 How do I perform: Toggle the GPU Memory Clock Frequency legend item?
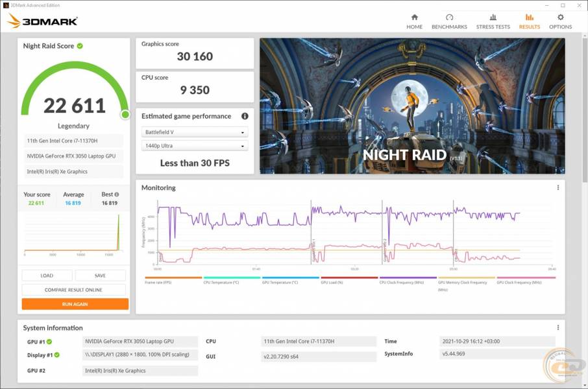(x=467, y=284)
